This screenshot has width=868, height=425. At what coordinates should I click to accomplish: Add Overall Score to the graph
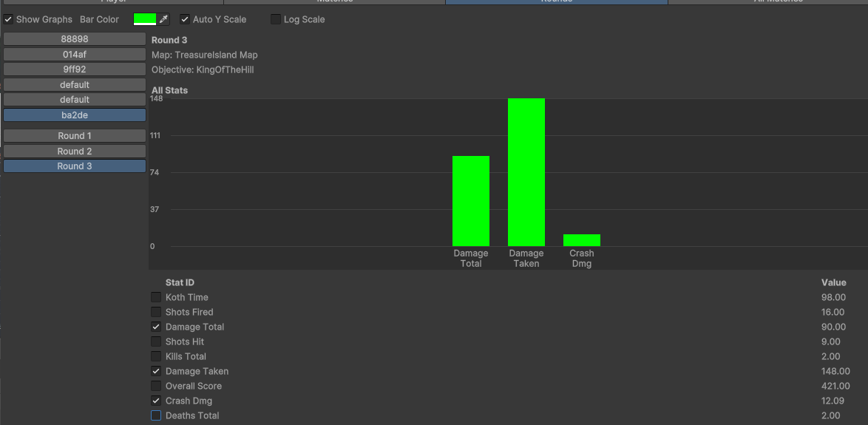click(x=156, y=386)
